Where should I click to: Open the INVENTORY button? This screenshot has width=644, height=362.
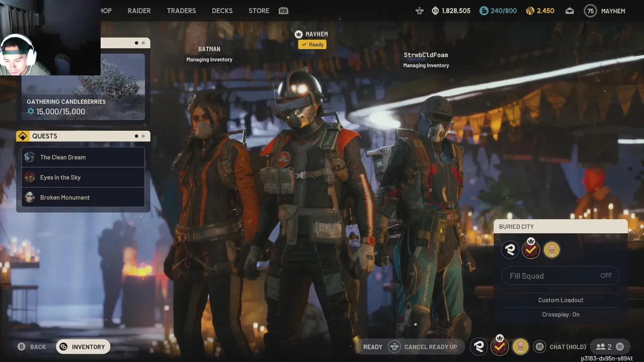point(83,347)
